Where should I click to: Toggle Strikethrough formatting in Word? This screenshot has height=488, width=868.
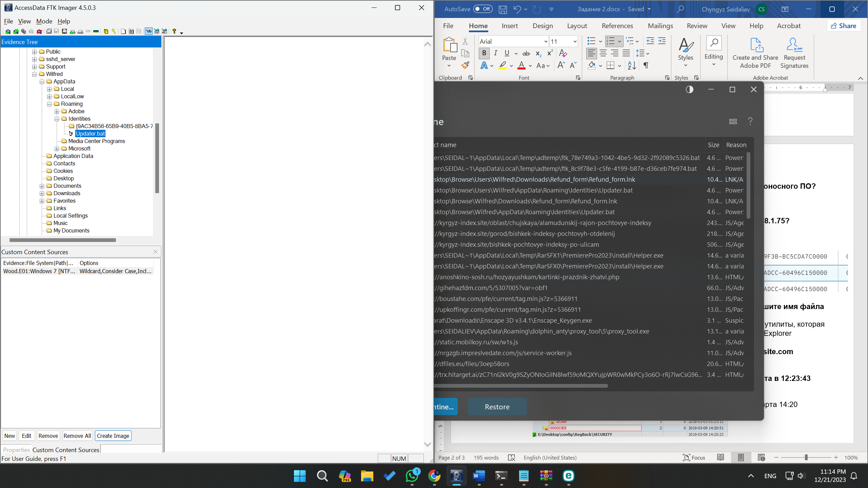coord(526,53)
